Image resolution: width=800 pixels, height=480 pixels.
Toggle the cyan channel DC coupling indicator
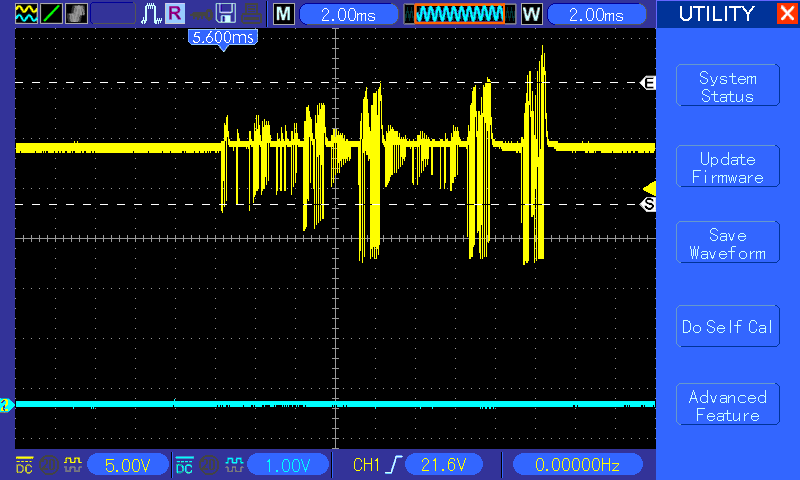click(184, 464)
